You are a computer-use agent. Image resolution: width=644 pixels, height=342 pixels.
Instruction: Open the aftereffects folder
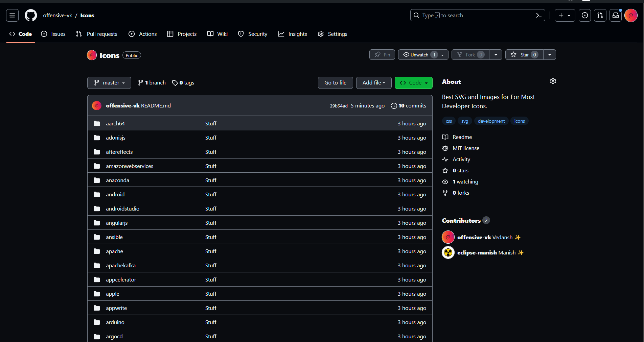(x=119, y=152)
